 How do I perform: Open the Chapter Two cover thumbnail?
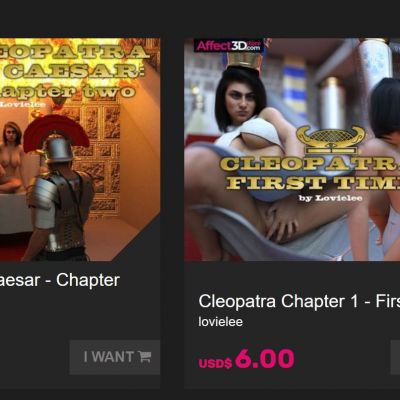pos(80,149)
